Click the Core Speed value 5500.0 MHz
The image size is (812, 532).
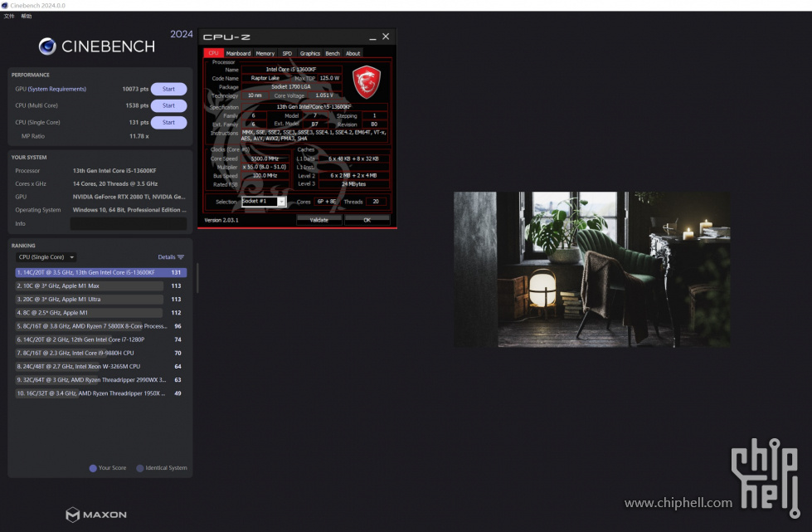[265, 159]
